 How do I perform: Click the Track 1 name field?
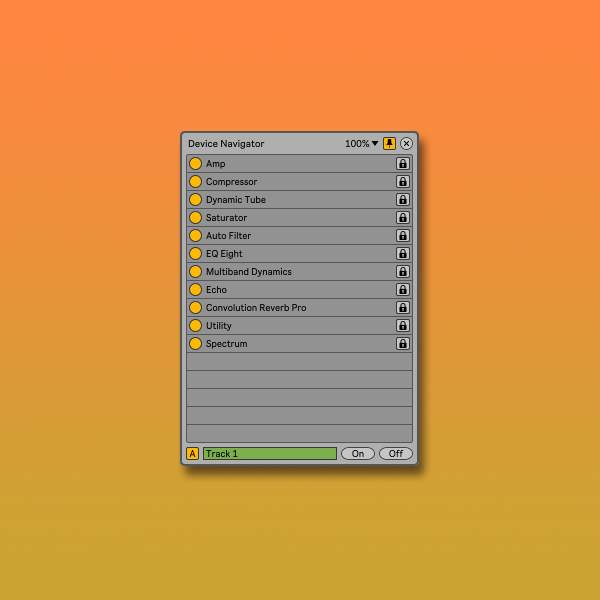(x=270, y=453)
